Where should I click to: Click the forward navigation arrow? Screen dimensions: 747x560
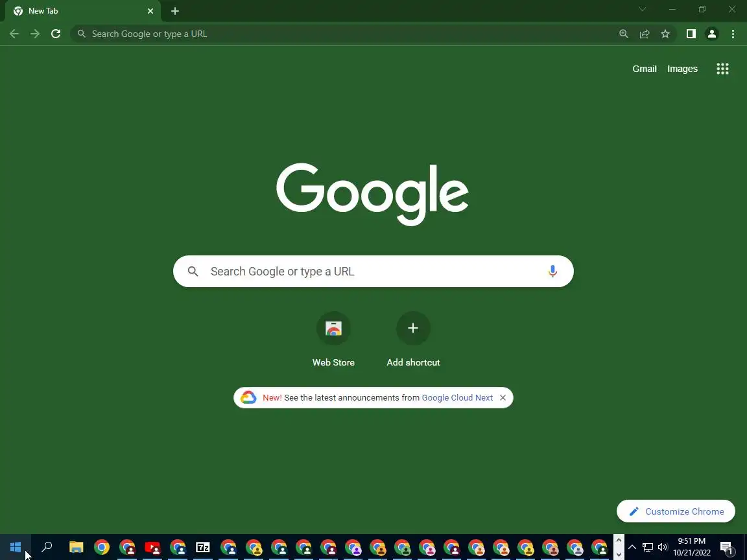pyautogui.click(x=35, y=34)
